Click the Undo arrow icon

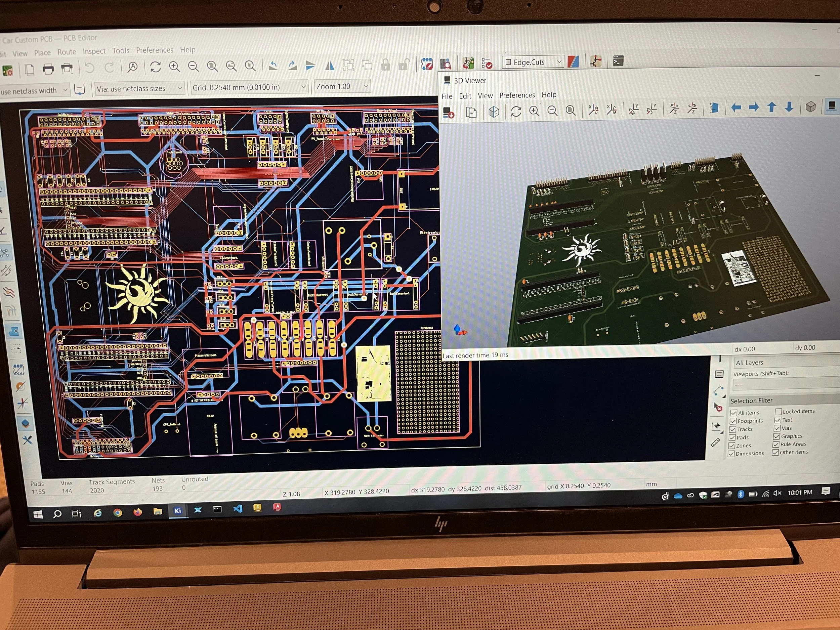[x=90, y=68]
